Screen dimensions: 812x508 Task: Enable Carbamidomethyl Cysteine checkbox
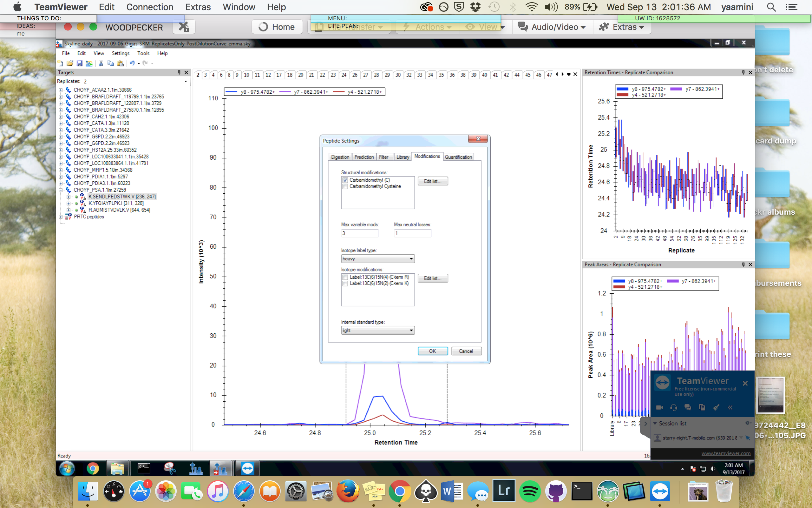pos(345,186)
